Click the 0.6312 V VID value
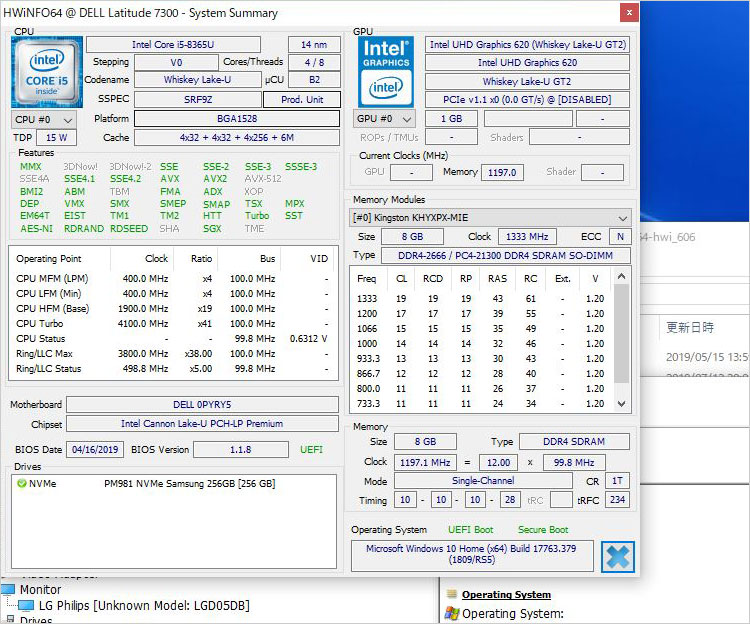Viewport: 750px width, 624px height. [309, 339]
